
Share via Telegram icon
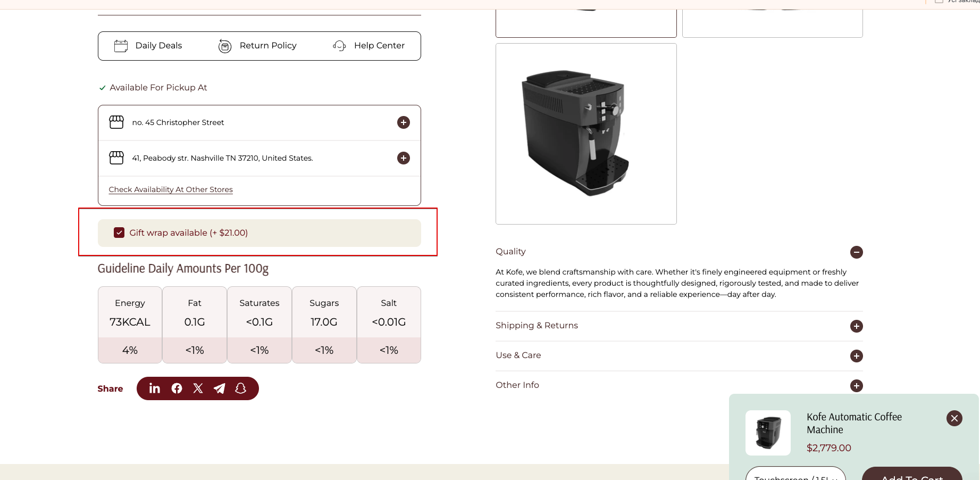click(219, 388)
